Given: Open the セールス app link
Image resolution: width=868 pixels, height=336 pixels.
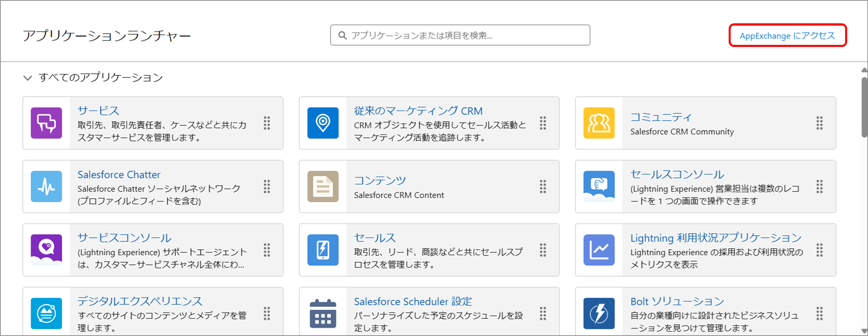Looking at the screenshot, I should [x=375, y=237].
